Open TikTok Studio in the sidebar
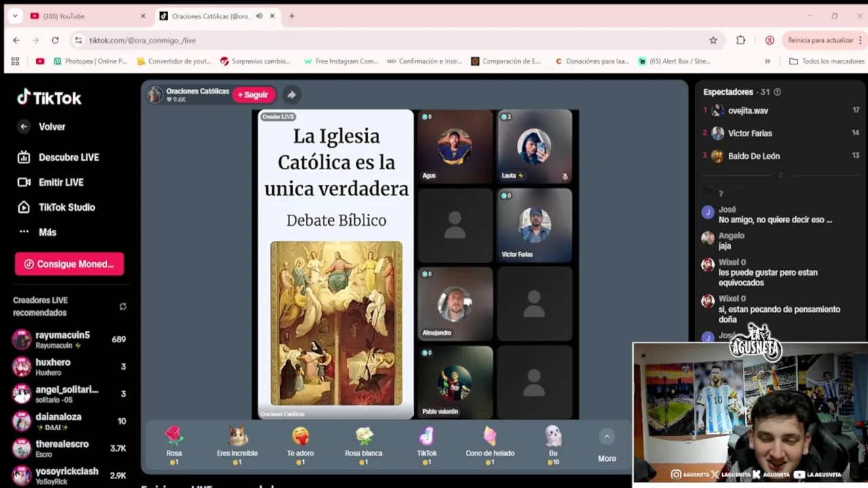 click(x=56, y=207)
